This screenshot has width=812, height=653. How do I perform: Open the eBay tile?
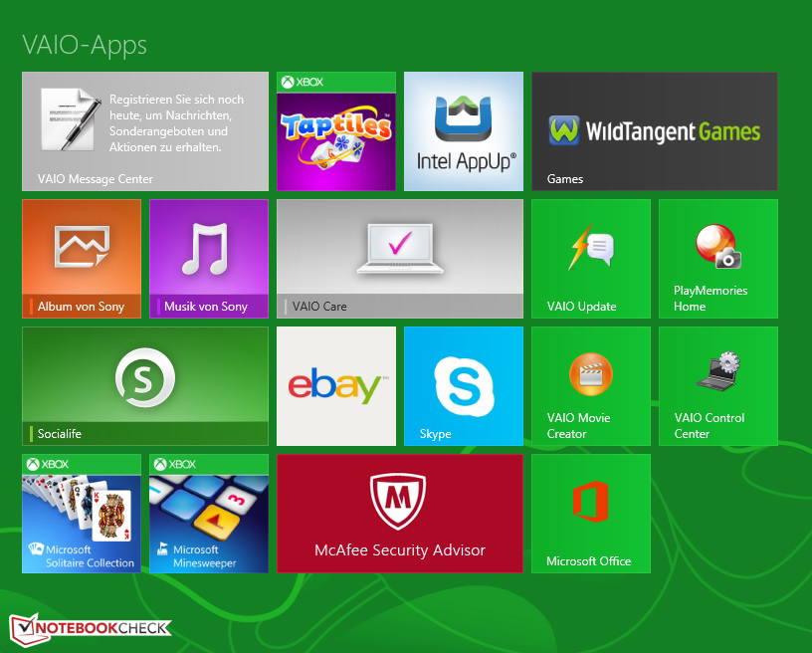click(336, 386)
